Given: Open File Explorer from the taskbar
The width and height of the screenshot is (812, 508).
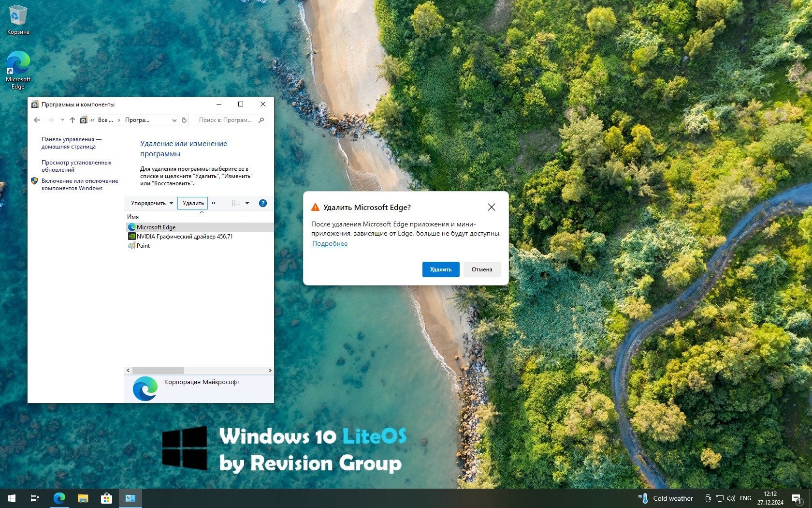Looking at the screenshot, I should click(x=83, y=498).
